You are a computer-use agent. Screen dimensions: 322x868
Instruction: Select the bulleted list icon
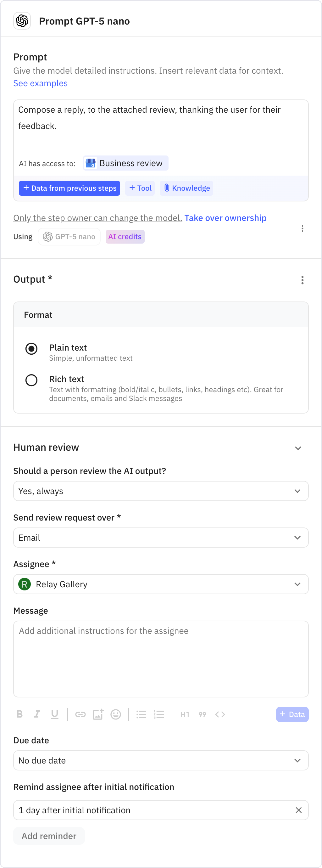point(141,714)
